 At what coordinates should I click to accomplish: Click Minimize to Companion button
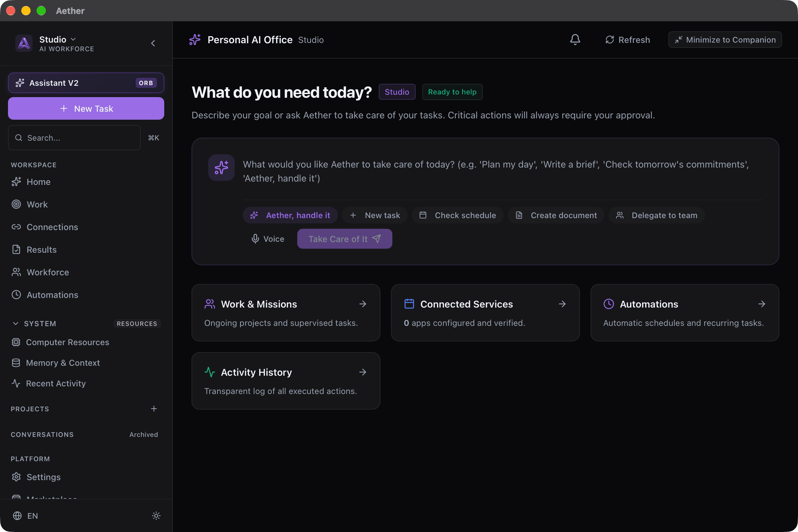pyautogui.click(x=725, y=40)
